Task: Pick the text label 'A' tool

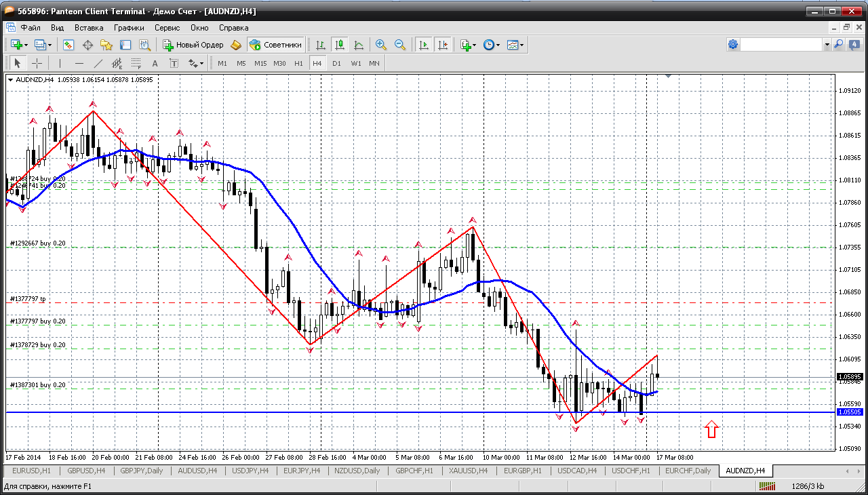Action: (x=155, y=63)
